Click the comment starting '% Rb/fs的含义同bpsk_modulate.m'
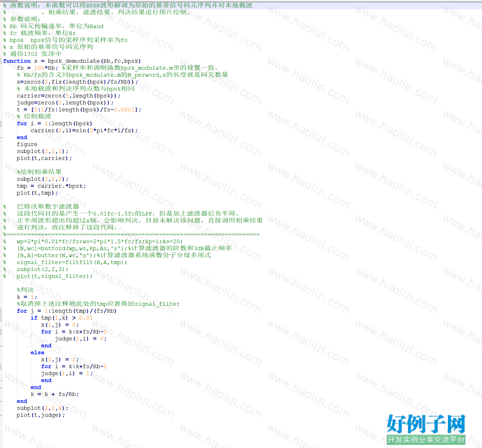The width and height of the screenshot is (482, 448). pos(122,75)
